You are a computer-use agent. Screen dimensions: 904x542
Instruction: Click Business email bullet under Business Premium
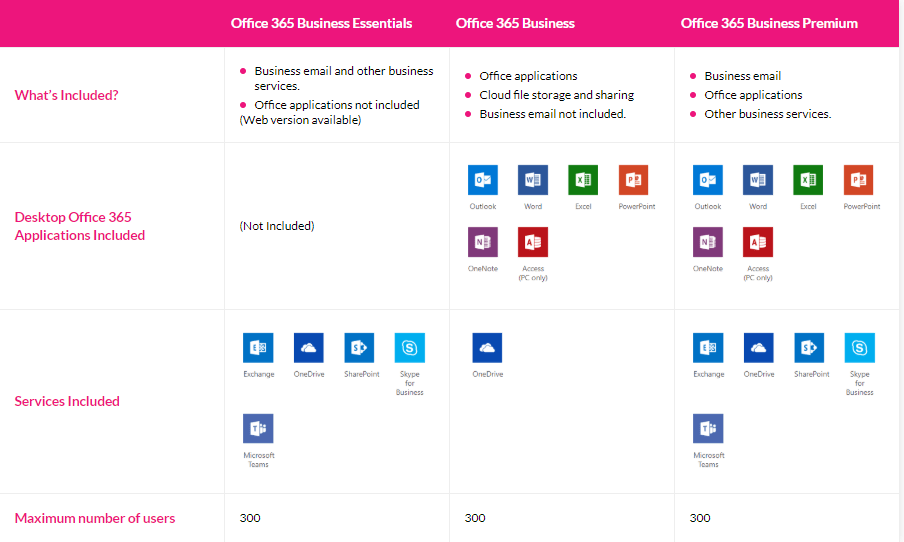tap(743, 76)
